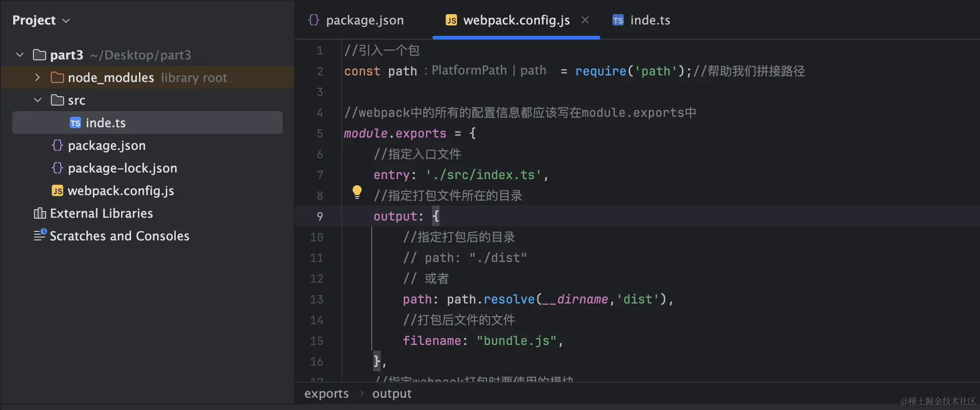The image size is (980, 410).
Task: Click the "bundle.js" filename string
Action: tap(516, 341)
